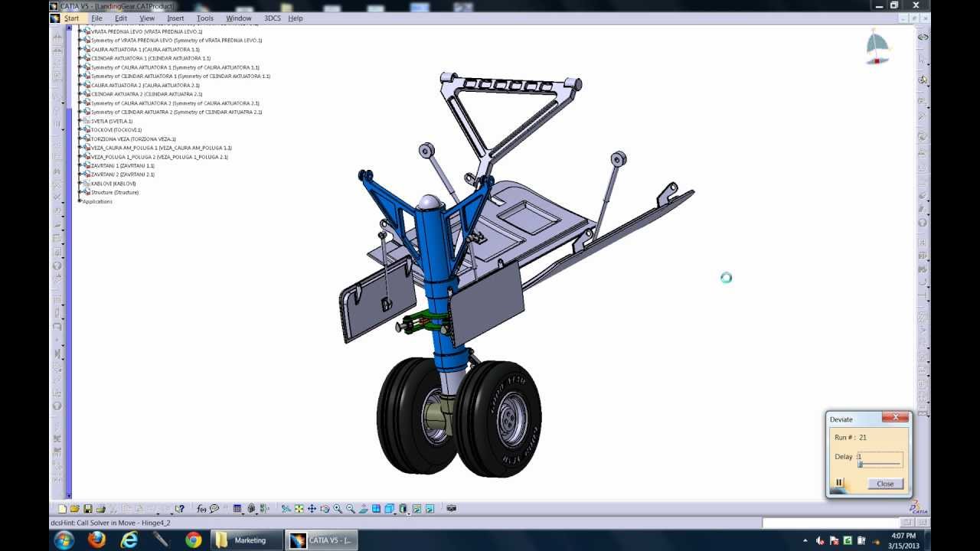Click the Close button in Deviate dialog

(885, 484)
